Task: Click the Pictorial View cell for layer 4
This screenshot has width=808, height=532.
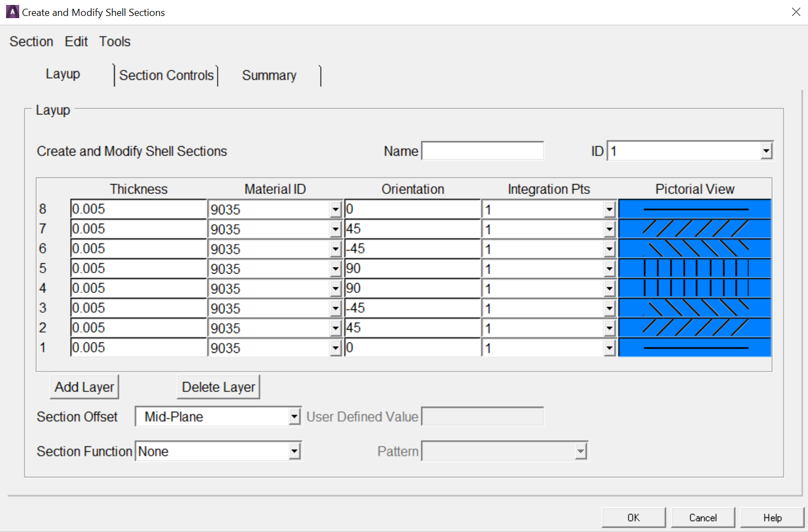Action: (x=694, y=287)
